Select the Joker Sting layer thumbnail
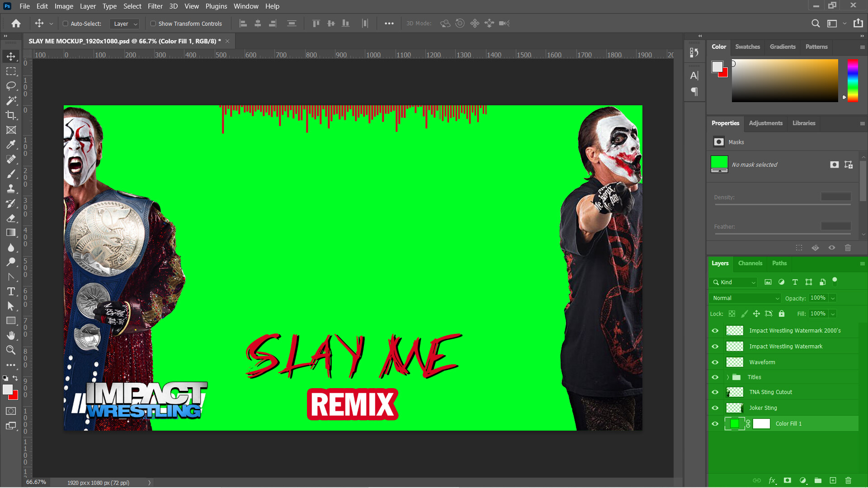Viewport: 868px width, 488px height. (x=734, y=408)
